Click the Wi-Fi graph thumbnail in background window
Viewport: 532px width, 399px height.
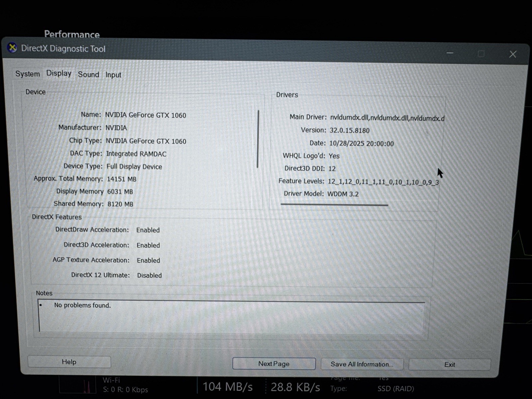pos(77,385)
